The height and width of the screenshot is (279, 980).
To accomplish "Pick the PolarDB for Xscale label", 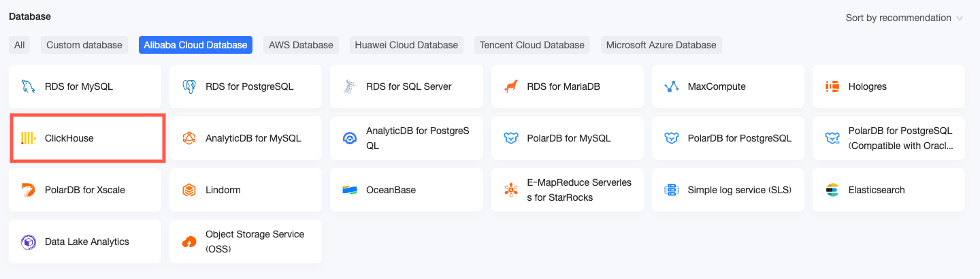I will [x=85, y=190].
